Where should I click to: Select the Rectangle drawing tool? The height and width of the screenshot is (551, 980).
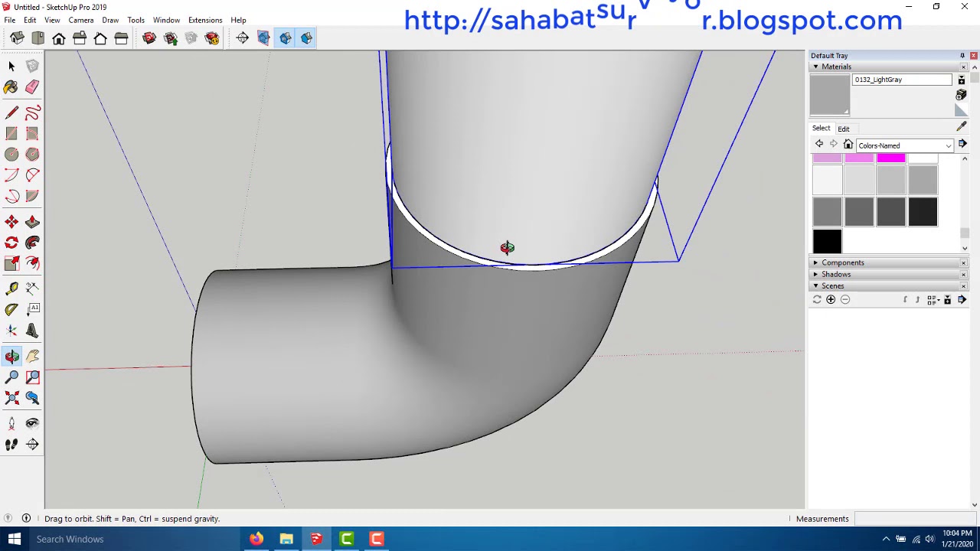pos(11,134)
